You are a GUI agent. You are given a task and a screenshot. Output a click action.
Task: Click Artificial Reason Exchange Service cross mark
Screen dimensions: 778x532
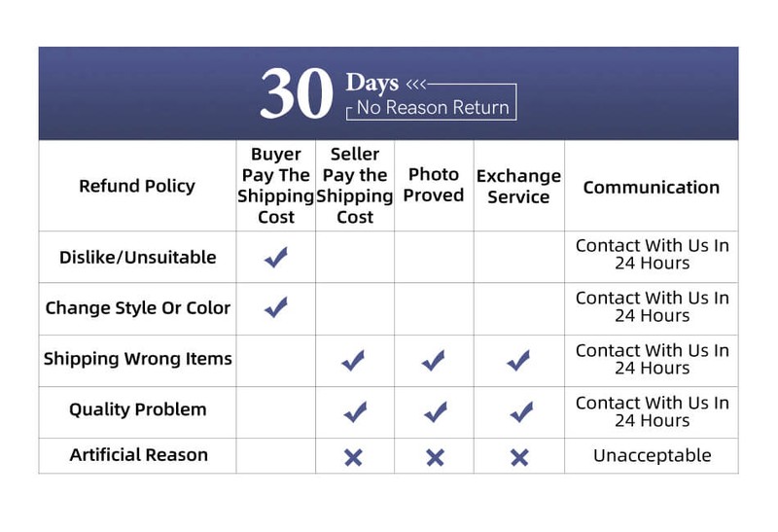[x=519, y=456]
